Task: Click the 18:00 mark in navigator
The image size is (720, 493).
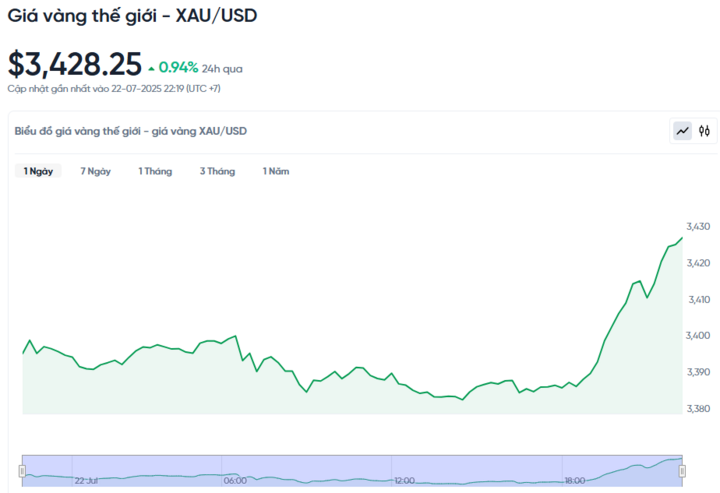Action: point(574,481)
